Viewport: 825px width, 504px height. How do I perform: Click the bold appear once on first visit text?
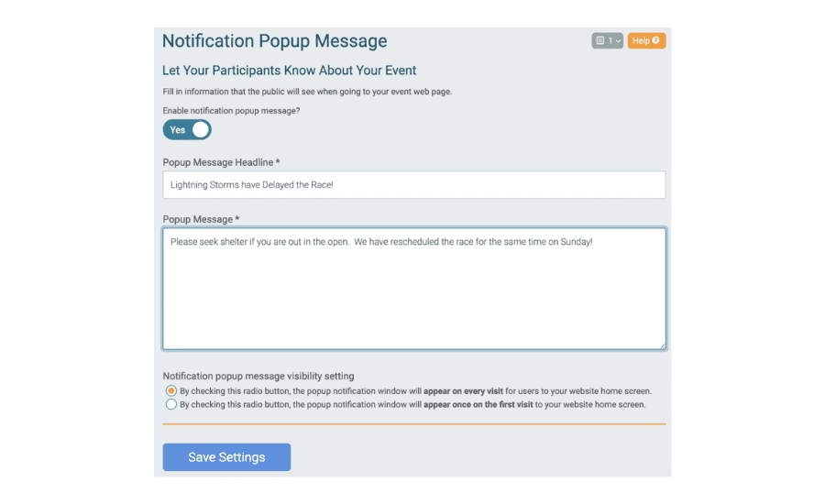(478, 404)
